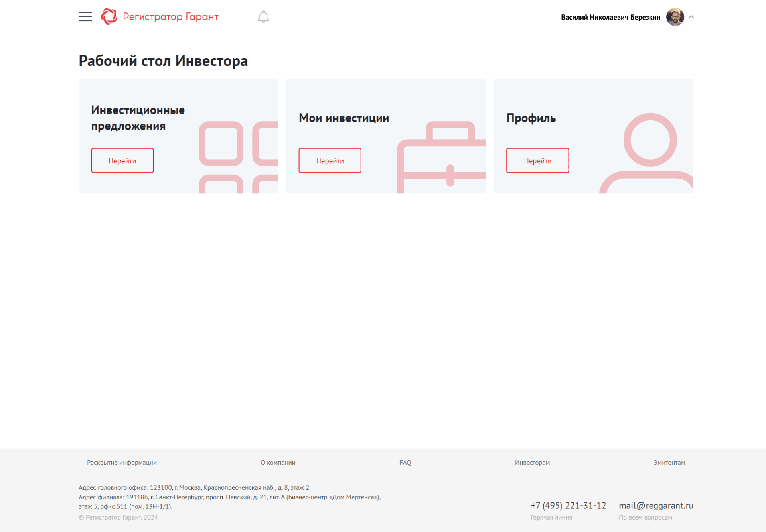Open О компании footer link

(278, 463)
